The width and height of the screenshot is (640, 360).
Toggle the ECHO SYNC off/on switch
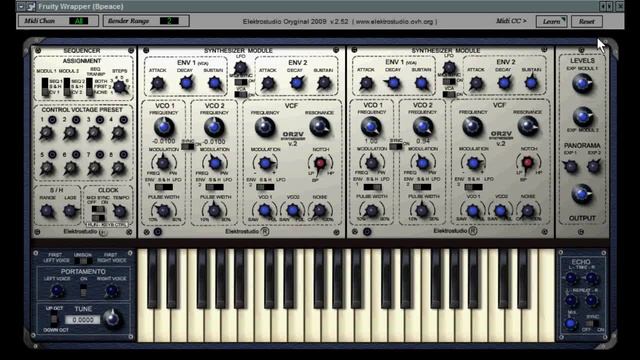point(591,323)
